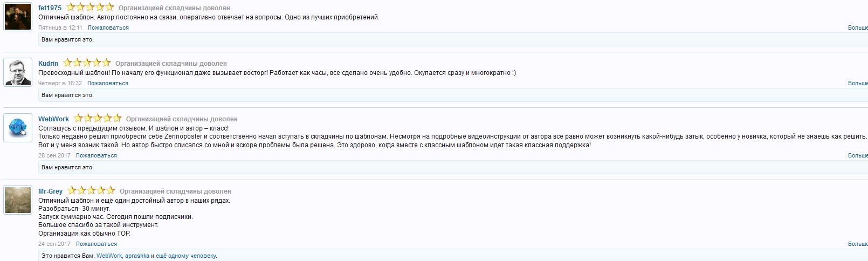Show 'ещё одному человеку' likes

click(186, 256)
